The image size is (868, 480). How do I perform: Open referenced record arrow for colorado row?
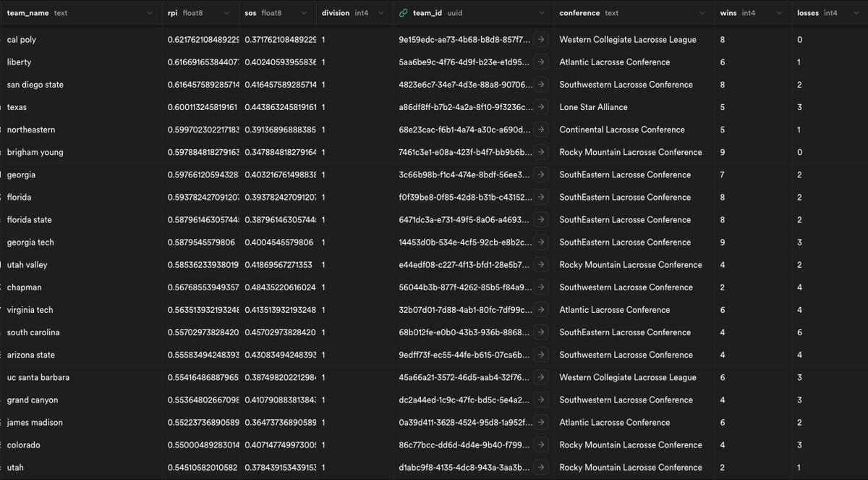point(541,445)
